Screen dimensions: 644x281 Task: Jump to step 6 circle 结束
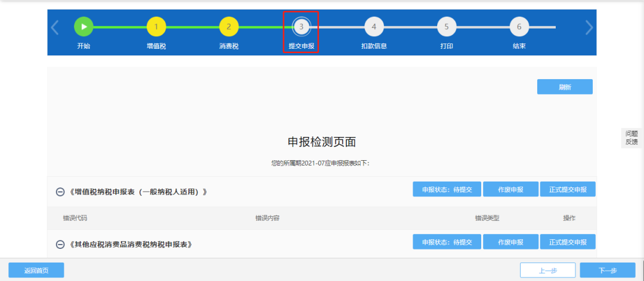coord(519,27)
